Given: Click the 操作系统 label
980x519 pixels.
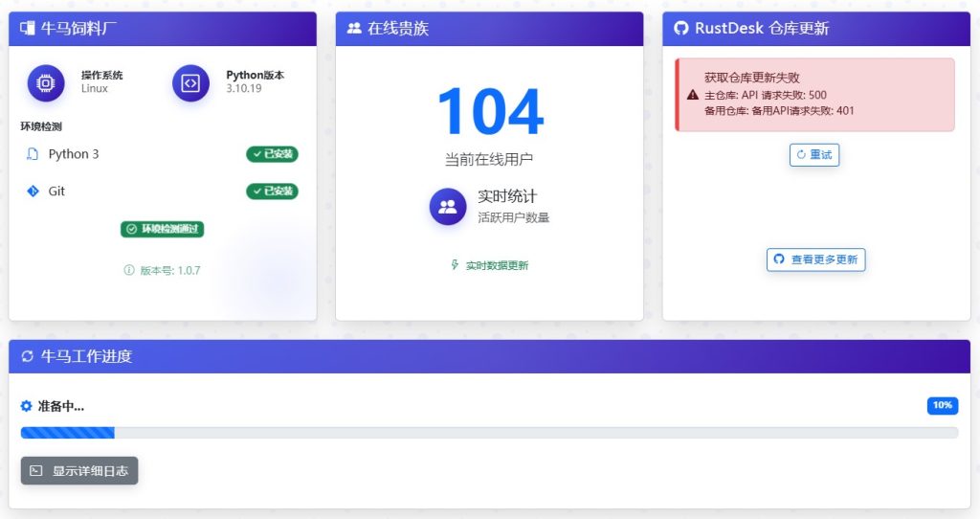Looking at the screenshot, I should pos(101,75).
